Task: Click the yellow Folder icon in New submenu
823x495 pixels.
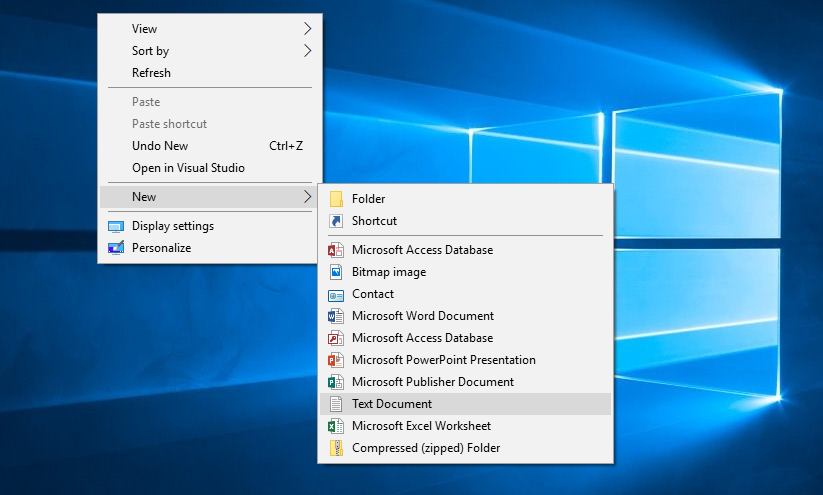Action: point(336,199)
